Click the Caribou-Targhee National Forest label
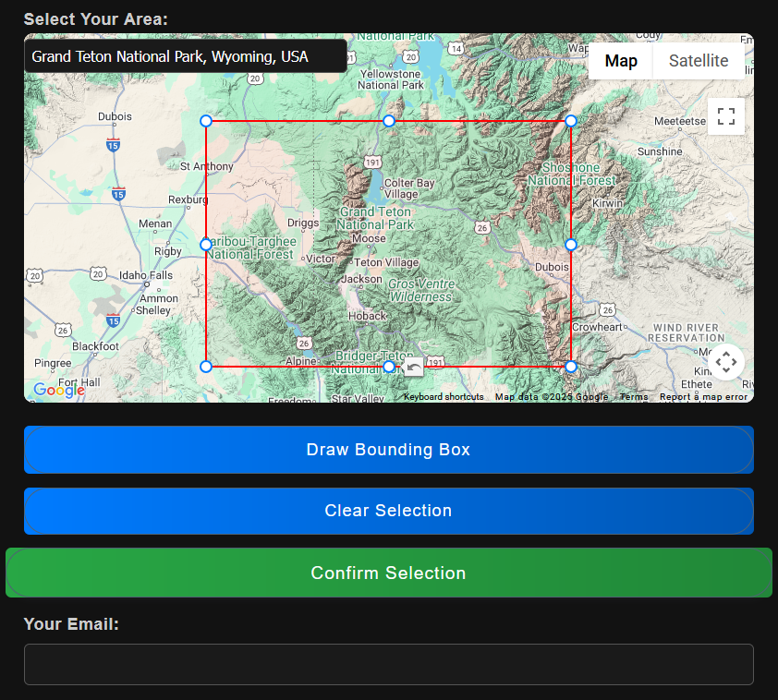This screenshot has height=700, width=778. [251, 247]
